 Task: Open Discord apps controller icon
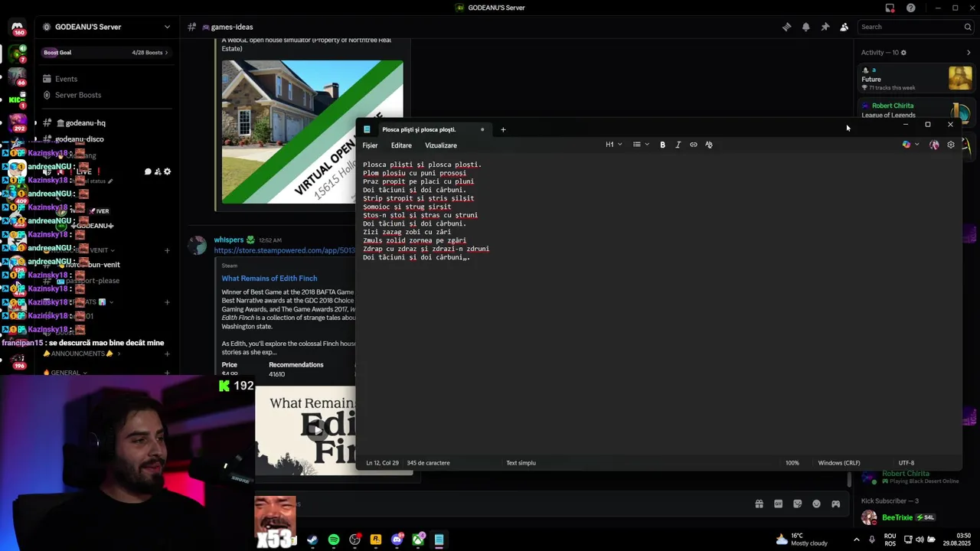coord(835,504)
